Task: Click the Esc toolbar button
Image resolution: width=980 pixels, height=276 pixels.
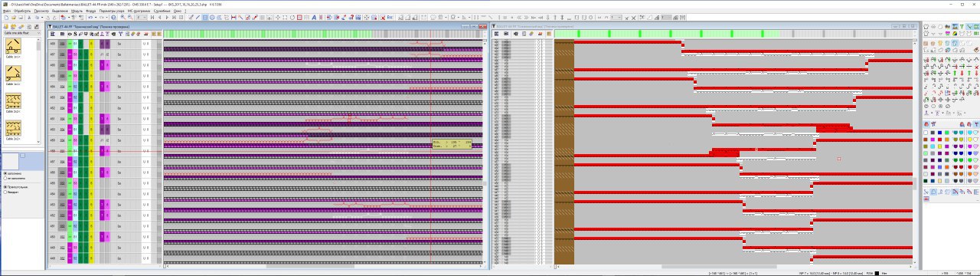Action: 390,18
